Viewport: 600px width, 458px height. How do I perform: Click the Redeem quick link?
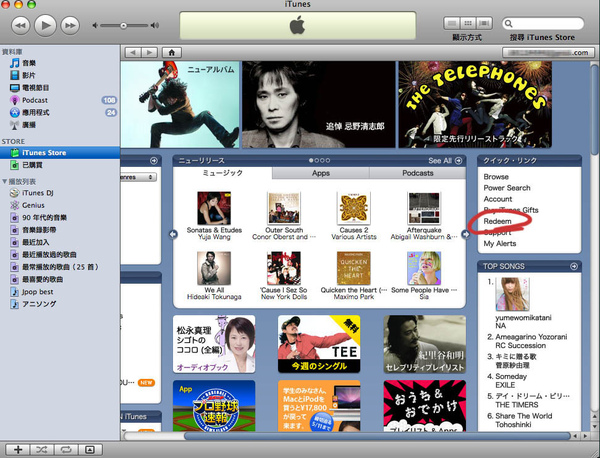point(497,221)
